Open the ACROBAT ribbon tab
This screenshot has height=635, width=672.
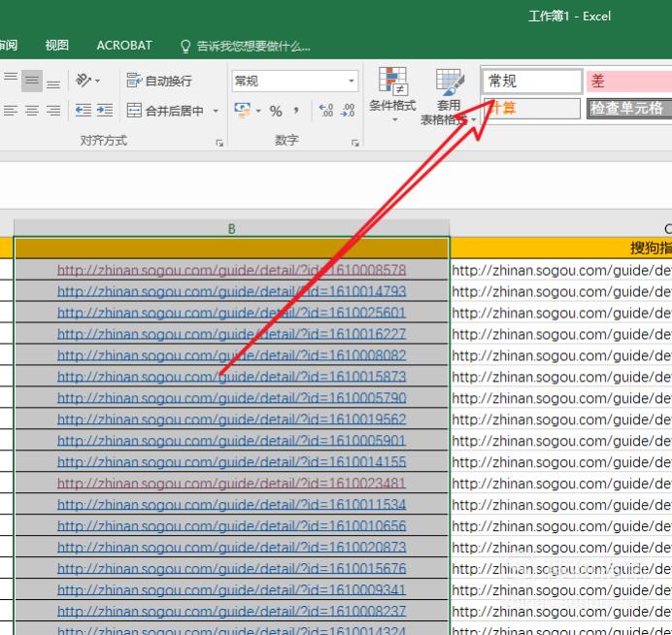(x=124, y=46)
